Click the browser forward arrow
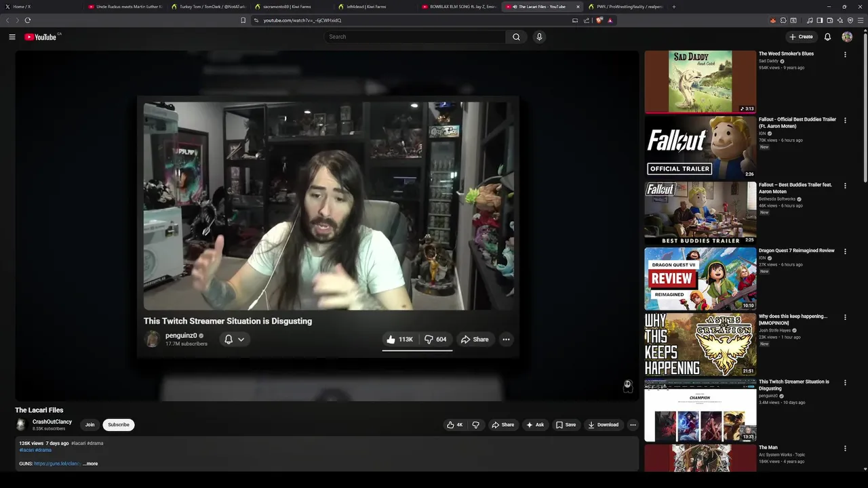 [x=18, y=20]
